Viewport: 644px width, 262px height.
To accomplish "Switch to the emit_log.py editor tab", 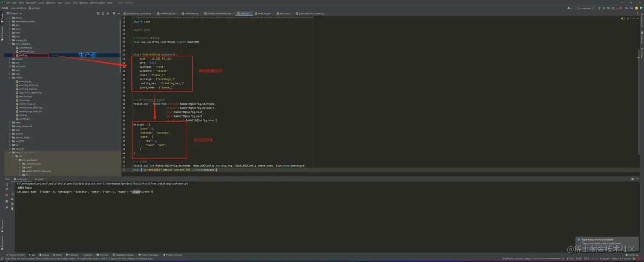I will (x=264, y=13).
